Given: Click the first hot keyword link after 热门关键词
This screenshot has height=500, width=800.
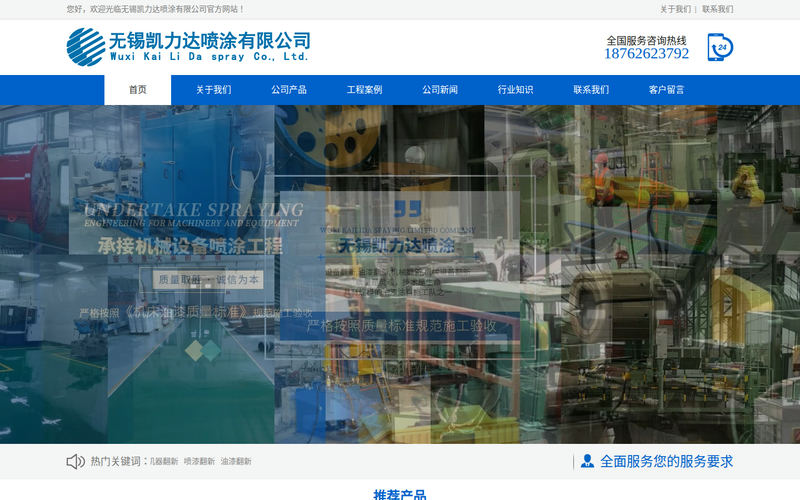Looking at the screenshot, I should click(164, 461).
